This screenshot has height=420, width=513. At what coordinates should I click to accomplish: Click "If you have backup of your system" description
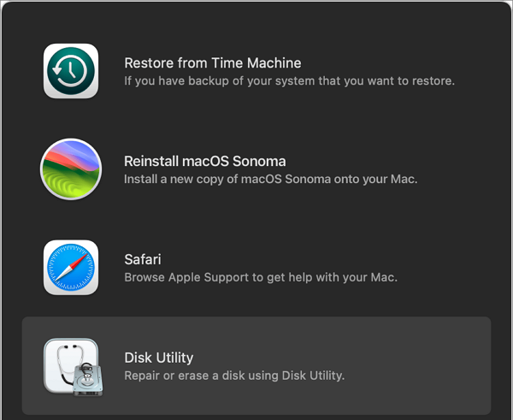point(289,81)
